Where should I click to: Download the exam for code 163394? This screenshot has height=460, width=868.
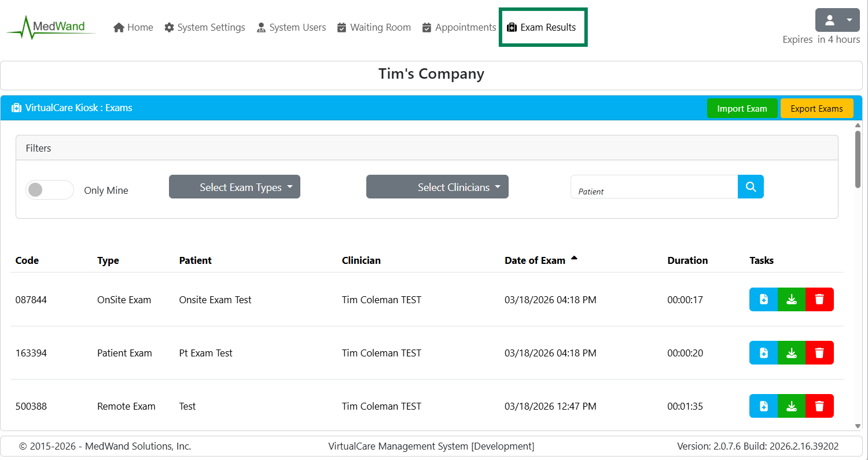(792, 353)
